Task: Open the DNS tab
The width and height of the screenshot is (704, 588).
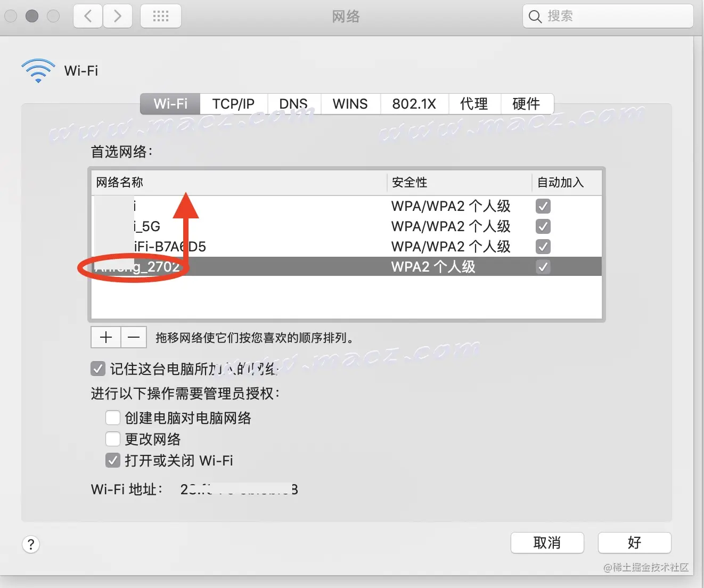Action: pyautogui.click(x=293, y=104)
